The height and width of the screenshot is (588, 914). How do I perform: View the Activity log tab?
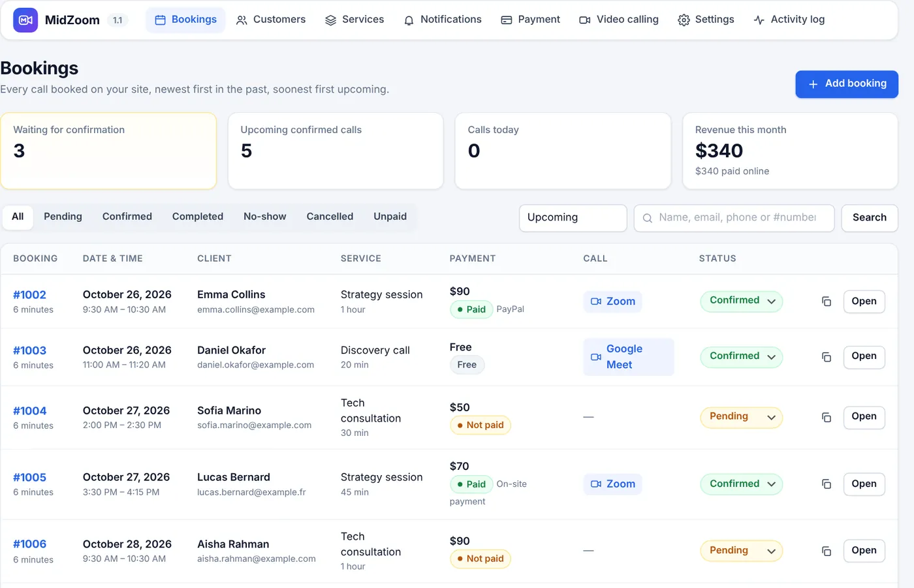(789, 20)
